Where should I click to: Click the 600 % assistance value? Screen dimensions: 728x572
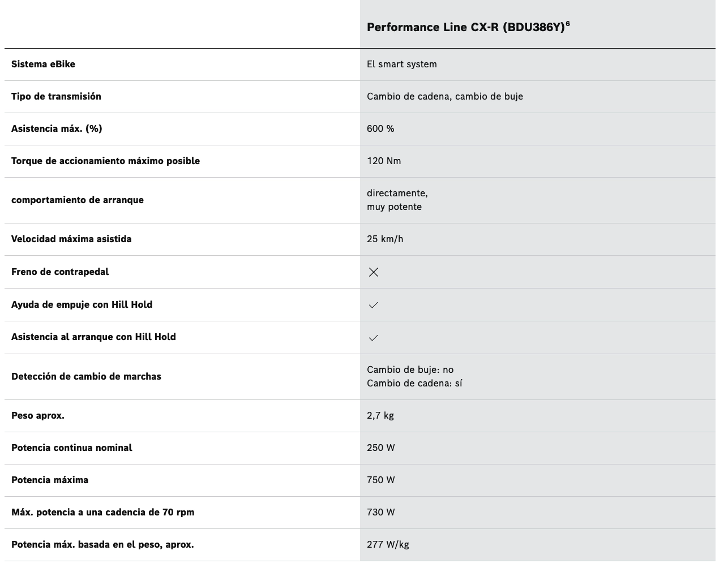click(x=380, y=128)
